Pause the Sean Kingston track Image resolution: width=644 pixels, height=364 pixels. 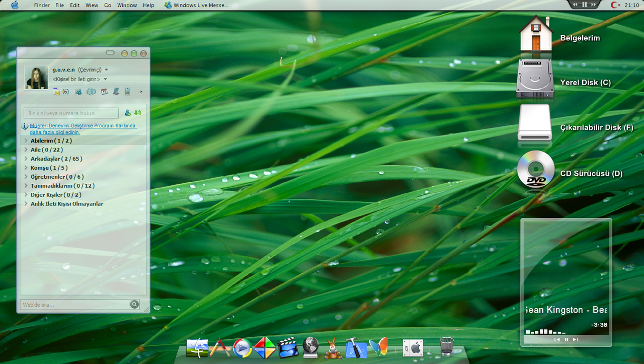pyautogui.click(x=567, y=339)
